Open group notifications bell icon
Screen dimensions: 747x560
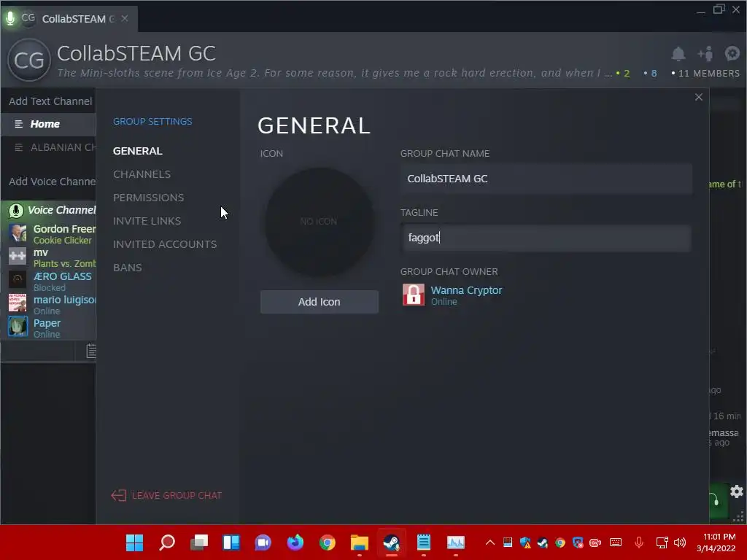[678, 54]
